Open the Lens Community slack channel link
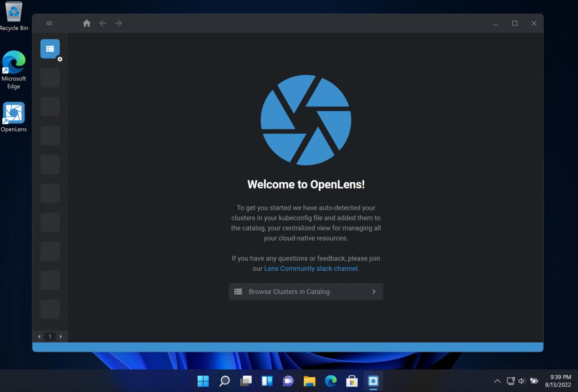578x392 pixels. pos(310,269)
